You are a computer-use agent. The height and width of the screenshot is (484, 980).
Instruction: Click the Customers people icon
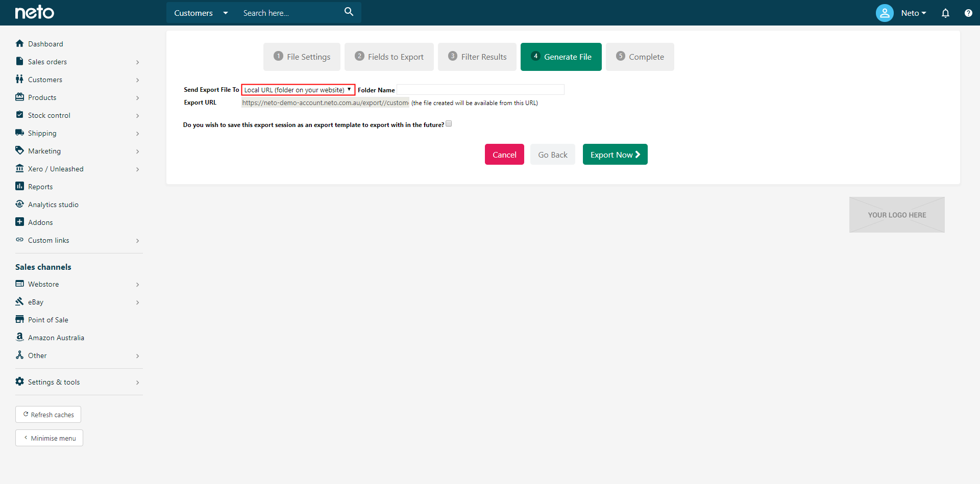(20, 79)
